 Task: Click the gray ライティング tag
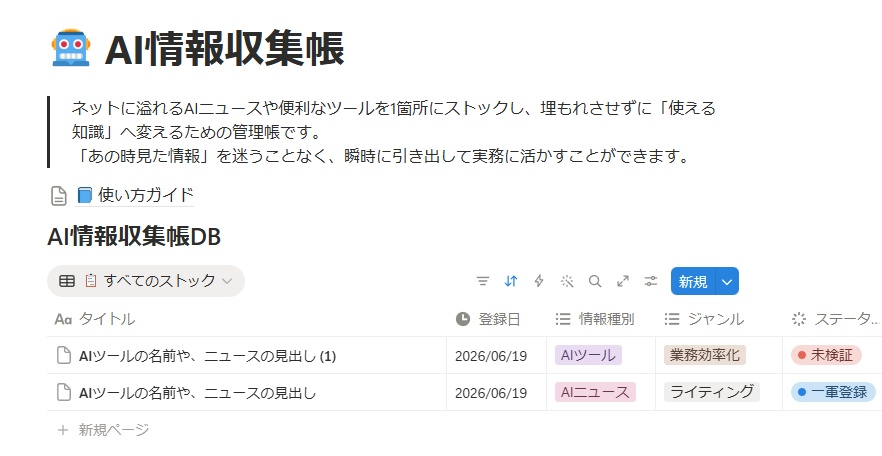712,392
